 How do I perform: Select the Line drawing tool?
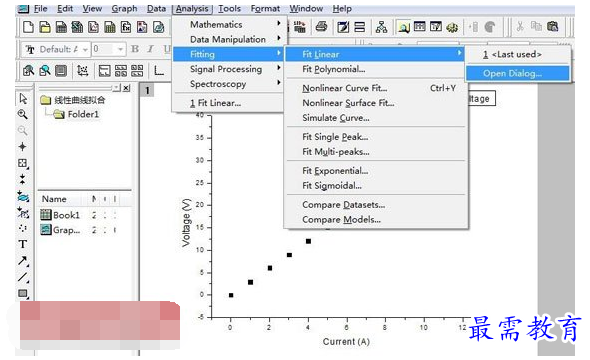23,277
